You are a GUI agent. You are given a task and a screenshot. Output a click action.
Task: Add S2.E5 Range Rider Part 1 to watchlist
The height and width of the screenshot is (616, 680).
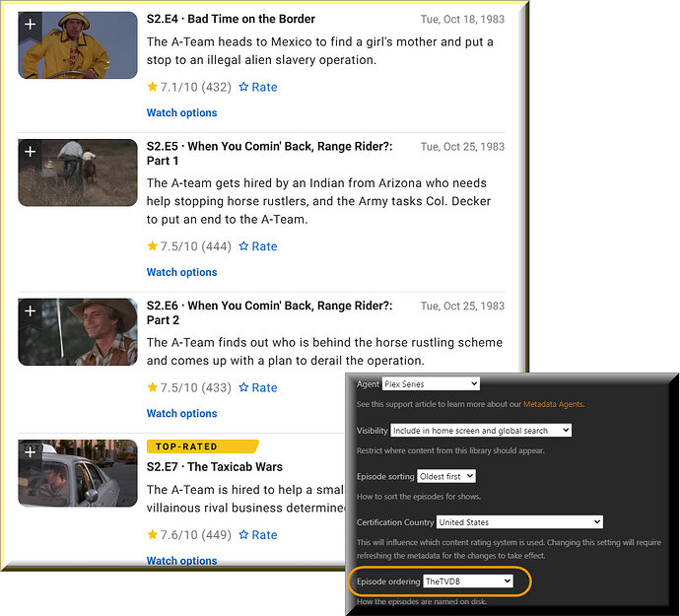point(30,152)
